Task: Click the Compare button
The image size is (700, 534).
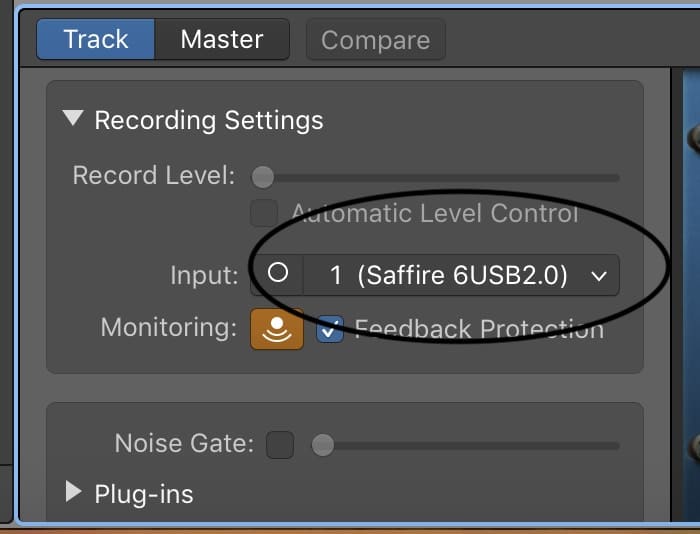Action: pyautogui.click(x=375, y=40)
